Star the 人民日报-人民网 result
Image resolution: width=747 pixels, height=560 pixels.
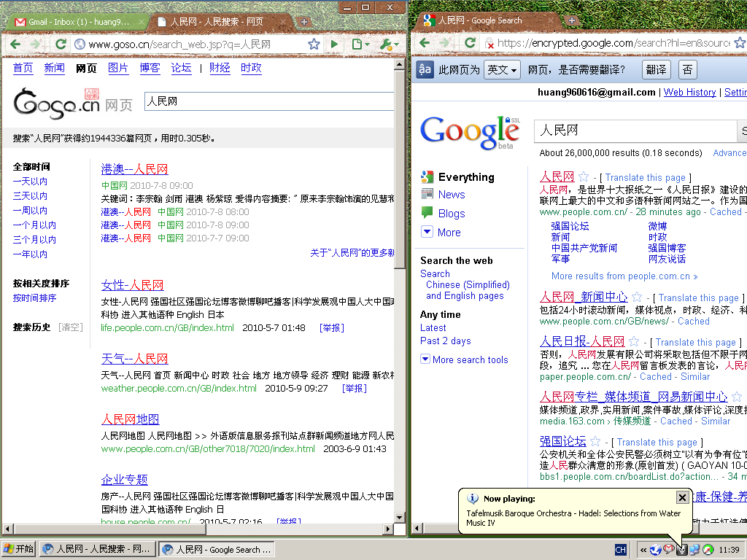(634, 341)
